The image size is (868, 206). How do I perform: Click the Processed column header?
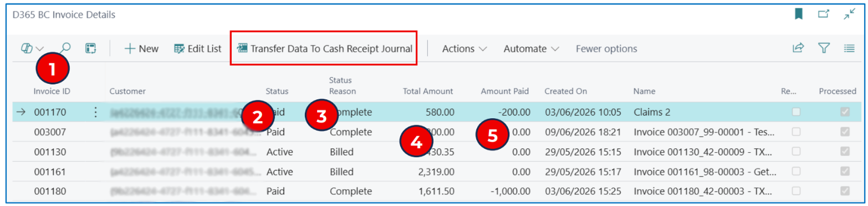pyautogui.click(x=838, y=91)
